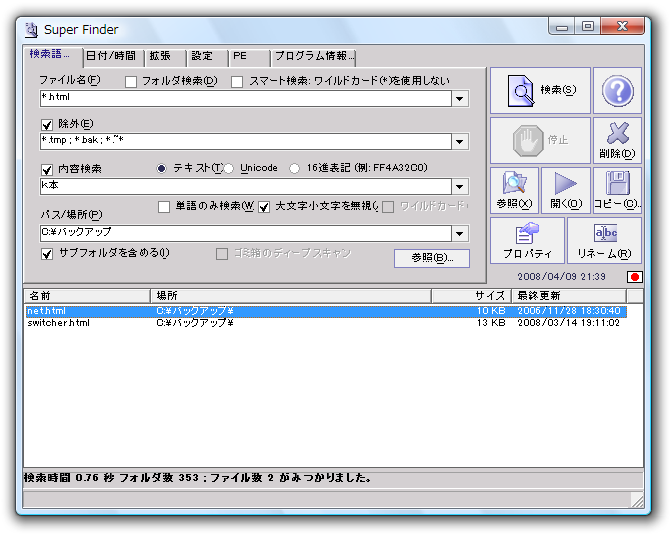Minimize the Super Finder window
Screen dimensions: 672x534
point(562,27)
